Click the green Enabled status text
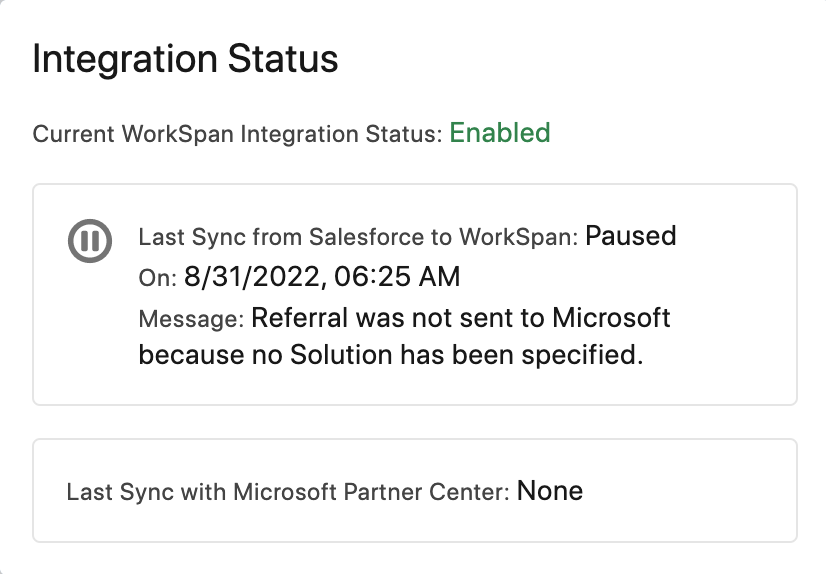826x574 pixels. 499,133
